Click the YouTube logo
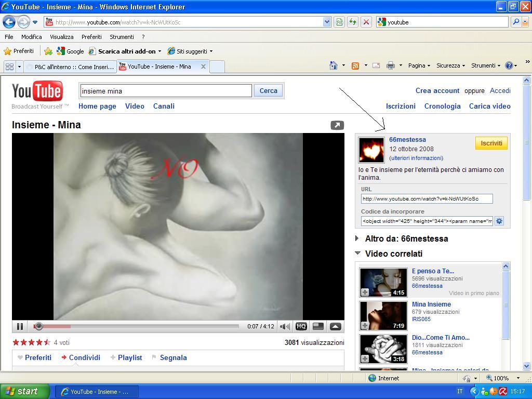This screenshot has width=532, height=399. click(x=37, y=91)
